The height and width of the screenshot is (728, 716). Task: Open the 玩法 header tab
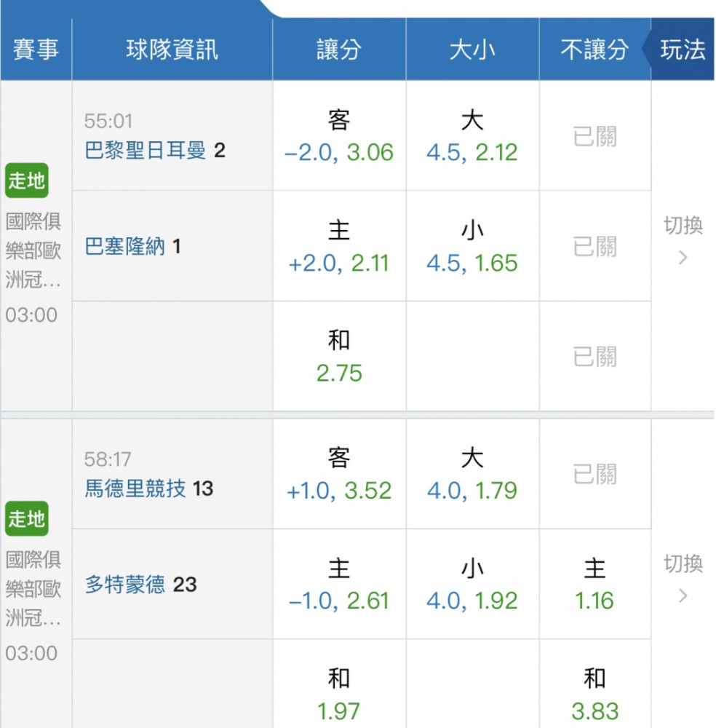(x=682, y=50)
